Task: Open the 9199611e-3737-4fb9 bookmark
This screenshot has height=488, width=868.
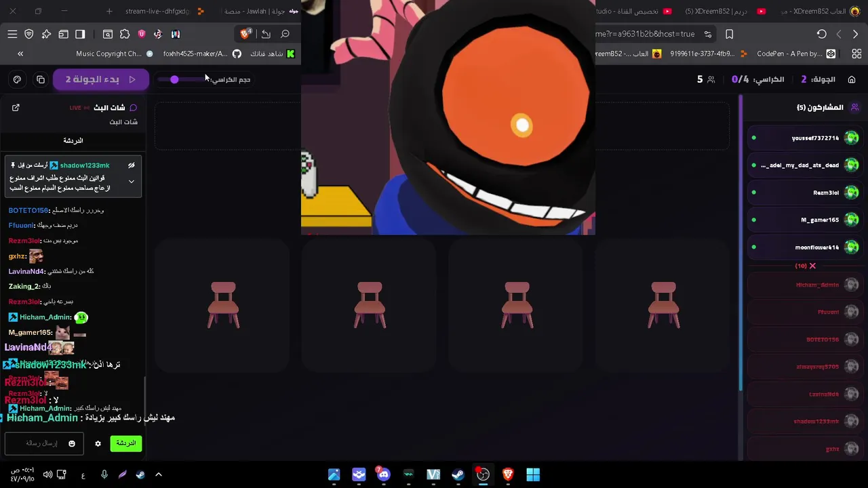Action: pyautogui.click(x=709, y=54)
